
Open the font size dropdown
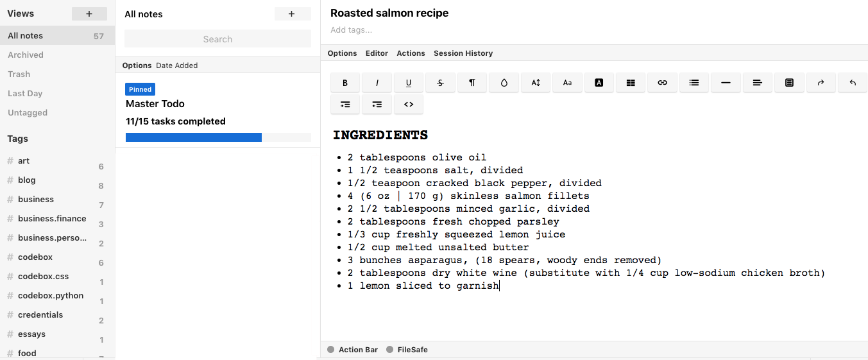pos(536,83)
